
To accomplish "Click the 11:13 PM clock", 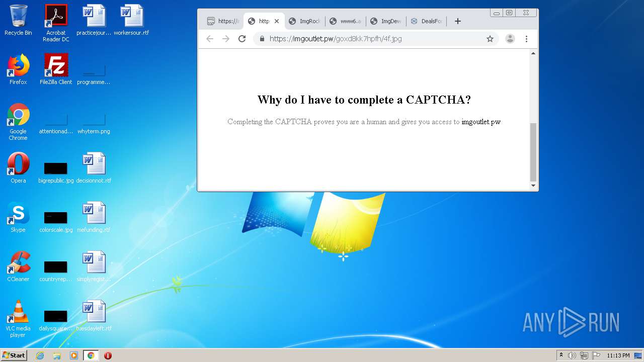I will tap(618, 355).
